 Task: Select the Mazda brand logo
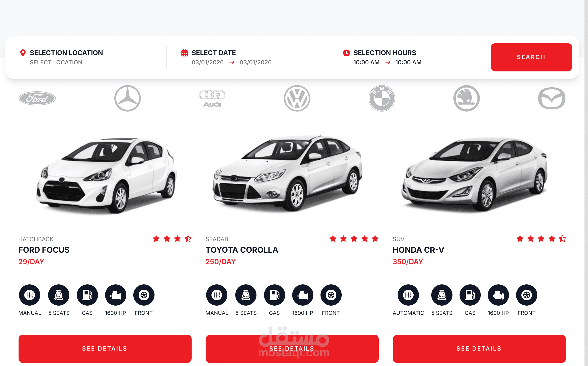pyautogui.click(x=552, y=98)
